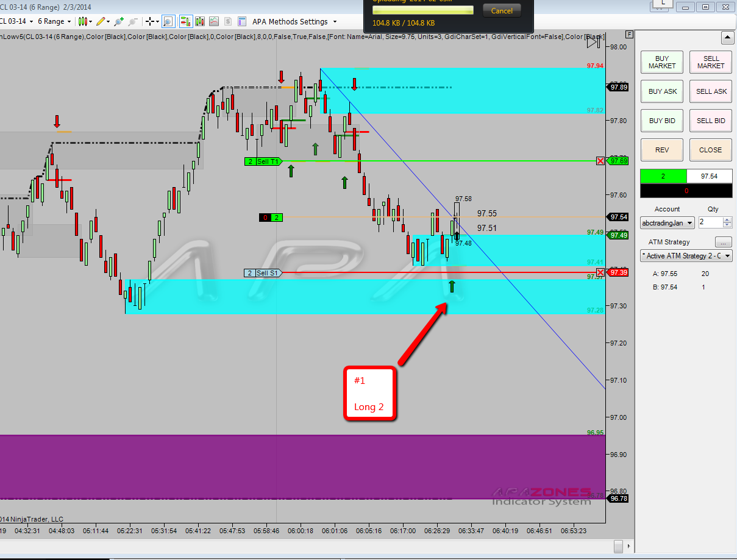The height and width of the screenshot is (560, 737).
Task: Click the REV reverse position button
Action: tap(662, 150)
